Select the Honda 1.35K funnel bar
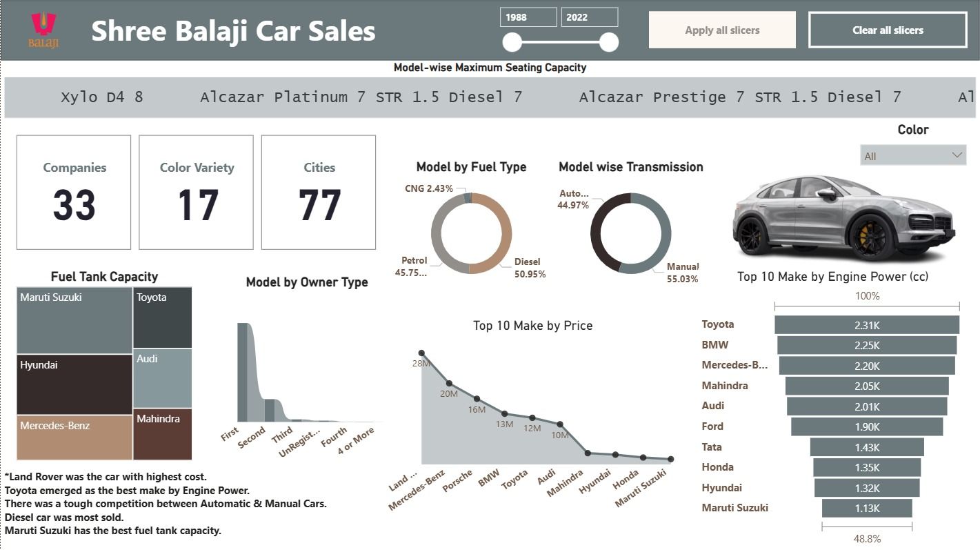 click(867, 468)
